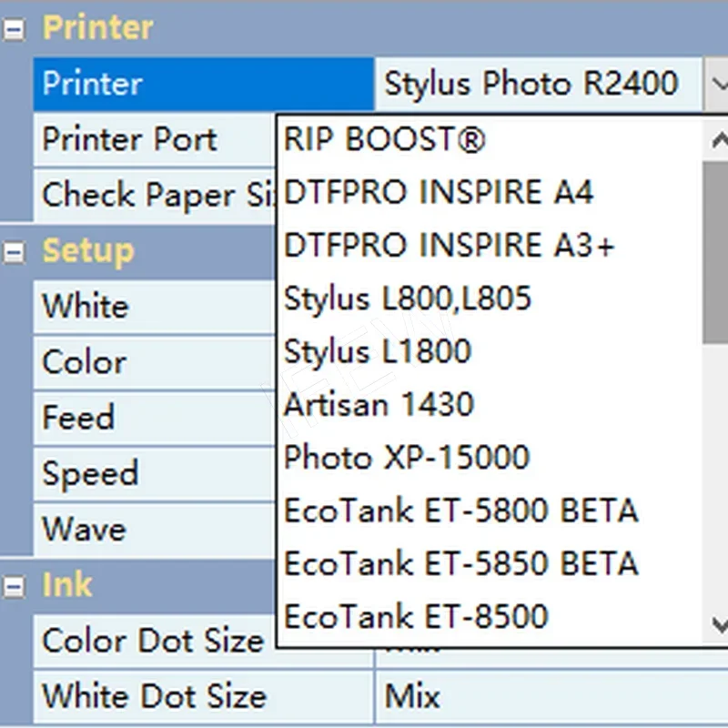Collapse the Printer section
Image resolution: width=728 pixels, height=728 pixels.
(14, 29)
